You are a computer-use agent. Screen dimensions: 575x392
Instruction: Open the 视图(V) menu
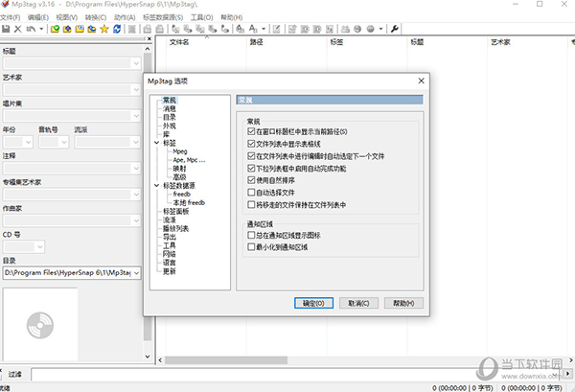pos(67,17)
